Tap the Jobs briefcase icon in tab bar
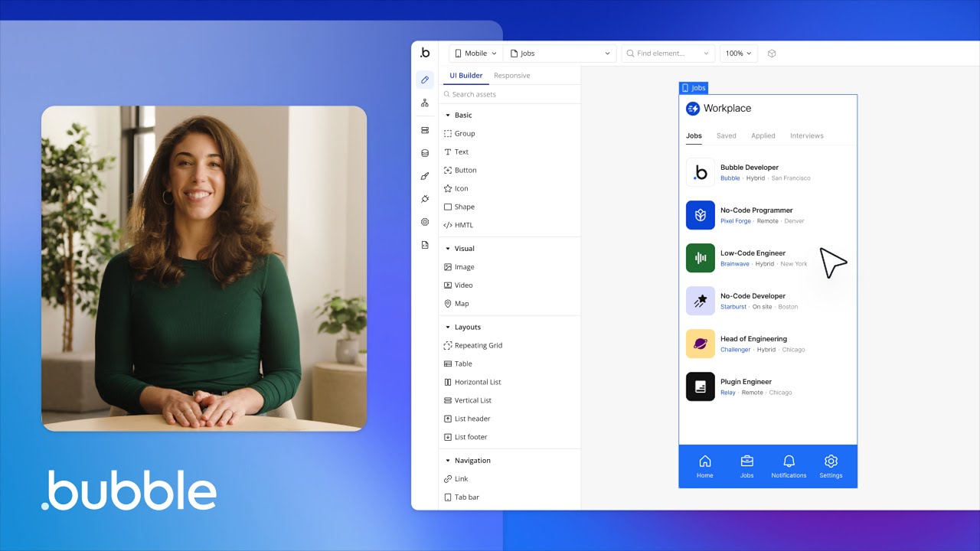The width and height of the screenshot is (980, 551). (747, 461)
